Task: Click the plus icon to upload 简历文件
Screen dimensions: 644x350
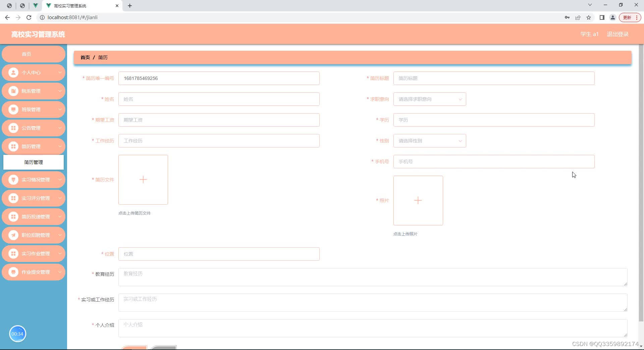Action: 143,180
